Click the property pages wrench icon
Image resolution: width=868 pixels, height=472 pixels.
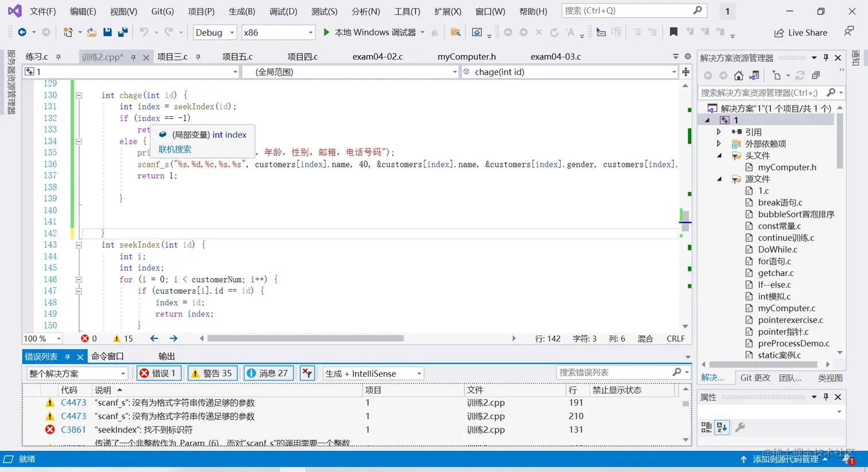[740, 427]
